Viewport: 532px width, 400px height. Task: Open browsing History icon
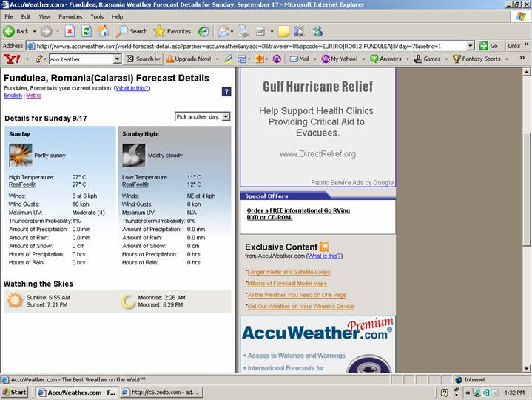coord(203,32)
